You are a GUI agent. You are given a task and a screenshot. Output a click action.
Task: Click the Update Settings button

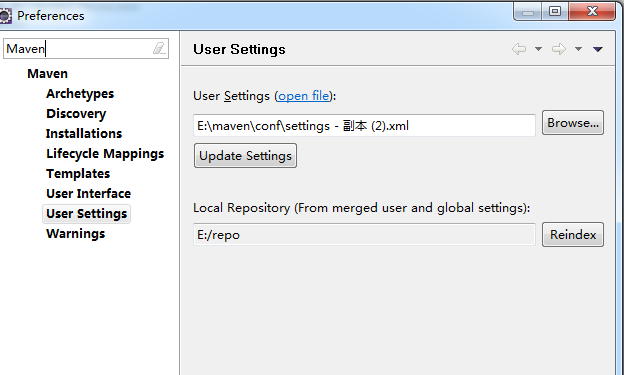click(x=246, y=156)
